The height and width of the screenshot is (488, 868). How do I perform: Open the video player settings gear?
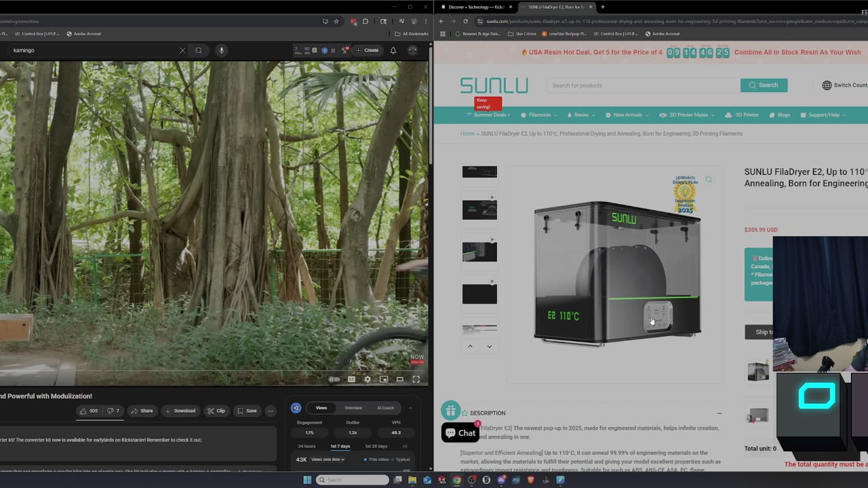[x=368, y=380]
